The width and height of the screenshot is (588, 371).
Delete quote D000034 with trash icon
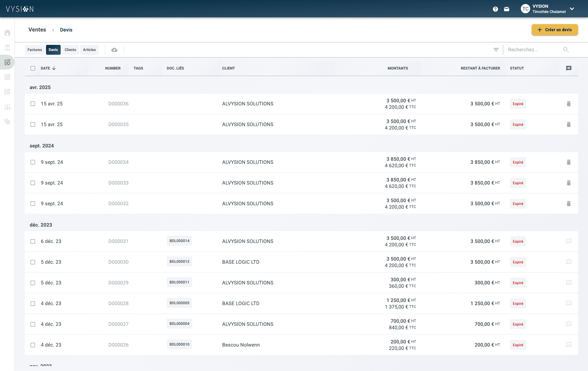pyautogui.click(x=569, y=162)
